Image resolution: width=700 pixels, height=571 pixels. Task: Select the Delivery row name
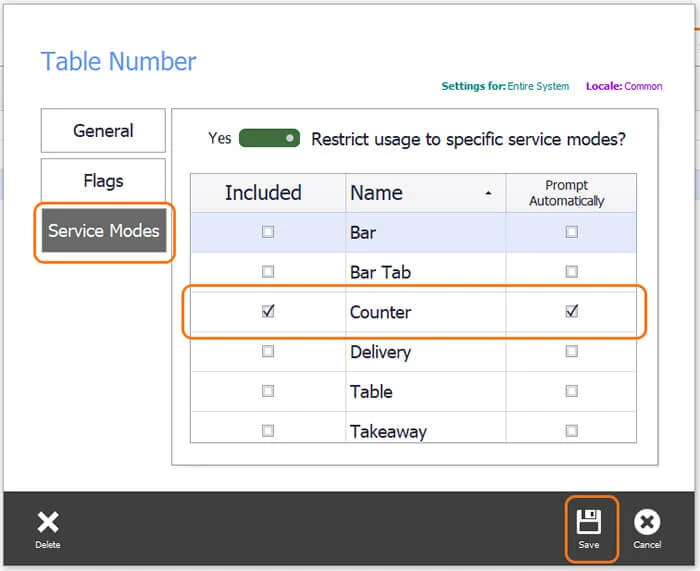(x=380, y=352)
